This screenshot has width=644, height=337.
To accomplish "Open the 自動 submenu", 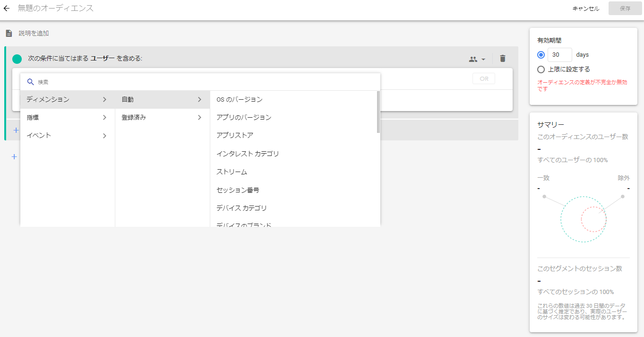I will [x=162, y=100].
